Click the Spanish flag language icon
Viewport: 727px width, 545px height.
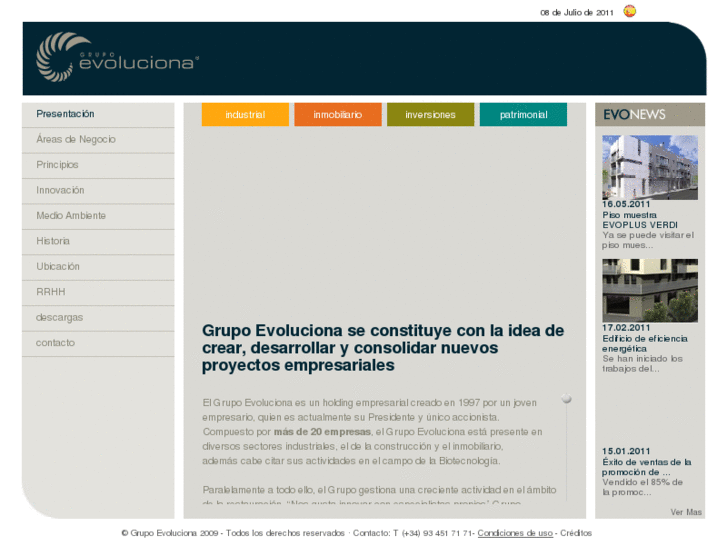(630, 12)
